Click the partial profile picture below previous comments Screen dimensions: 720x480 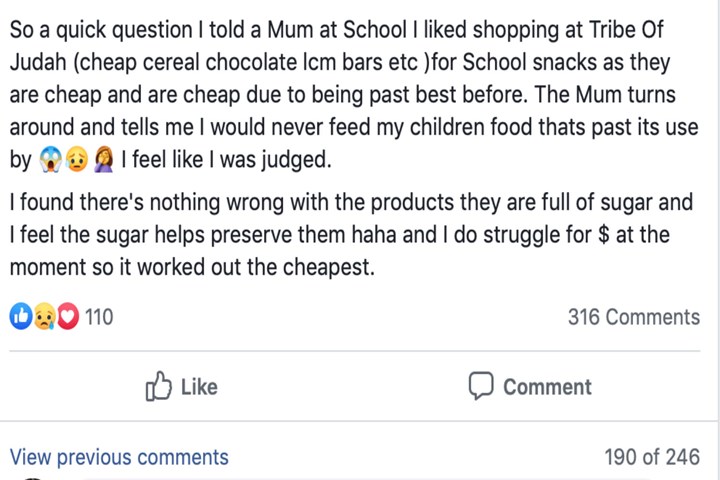click(x=30, y=476)
